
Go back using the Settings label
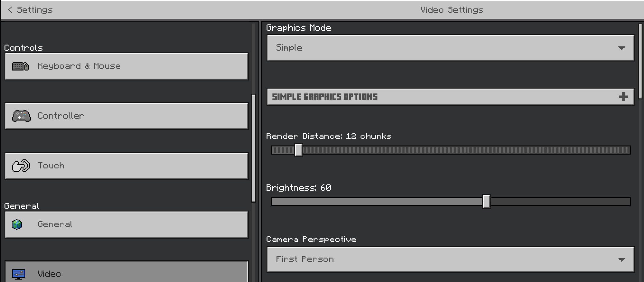[35, 10]
